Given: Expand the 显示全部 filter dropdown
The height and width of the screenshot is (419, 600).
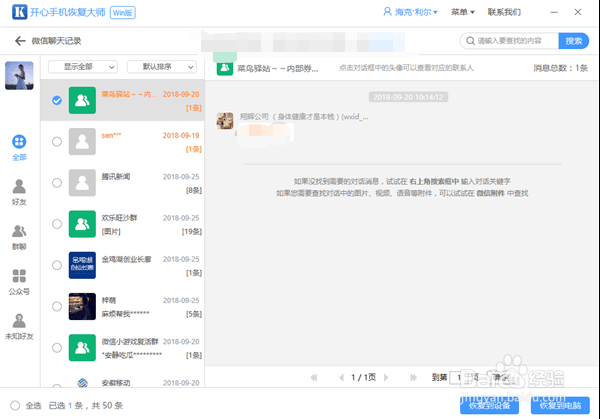Looking at the screenshot, I should [83, 67].
